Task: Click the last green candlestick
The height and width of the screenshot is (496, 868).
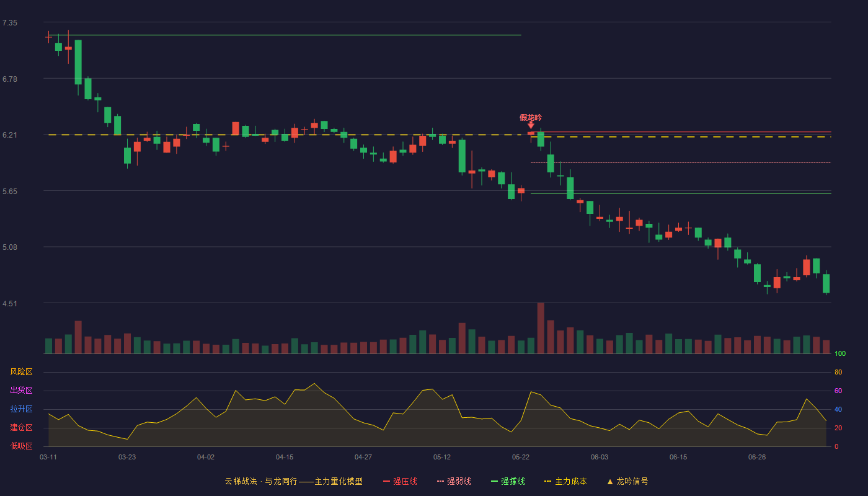Action: pyautogui.click(x=826, y=283)
